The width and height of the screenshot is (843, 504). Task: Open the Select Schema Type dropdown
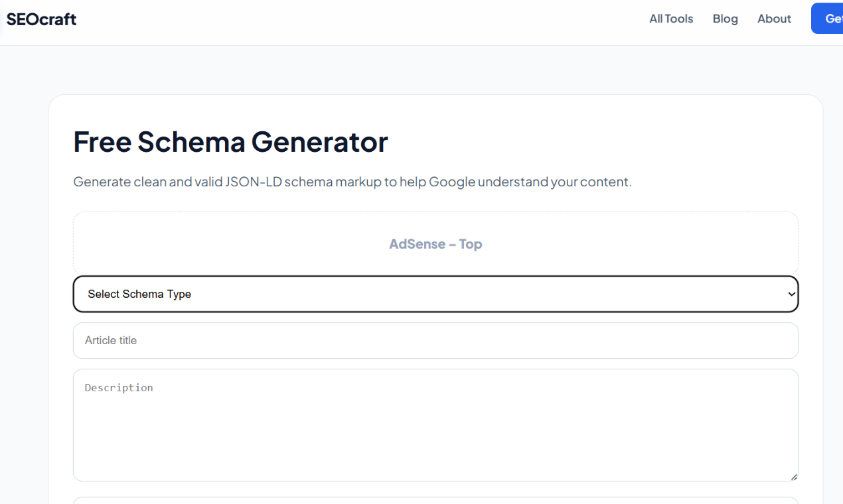click(435, 294)
